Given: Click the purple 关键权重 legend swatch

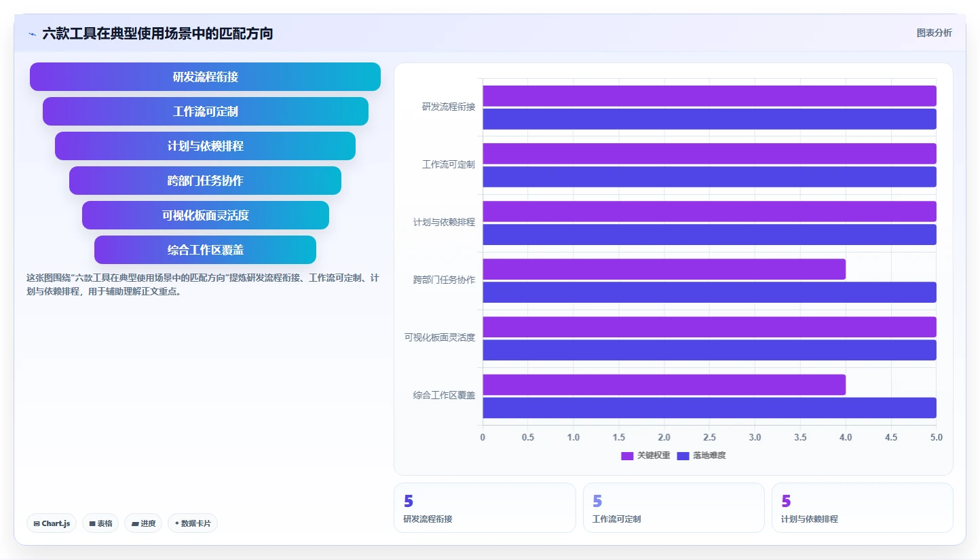Looking at the screenshot, I should tap(627, 455).
